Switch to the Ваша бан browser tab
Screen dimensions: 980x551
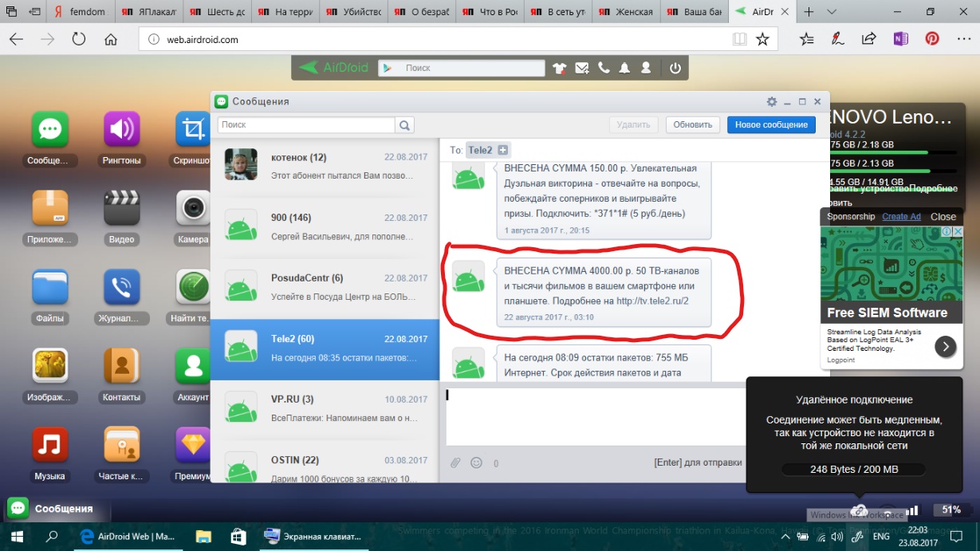(x=696, y=12)
